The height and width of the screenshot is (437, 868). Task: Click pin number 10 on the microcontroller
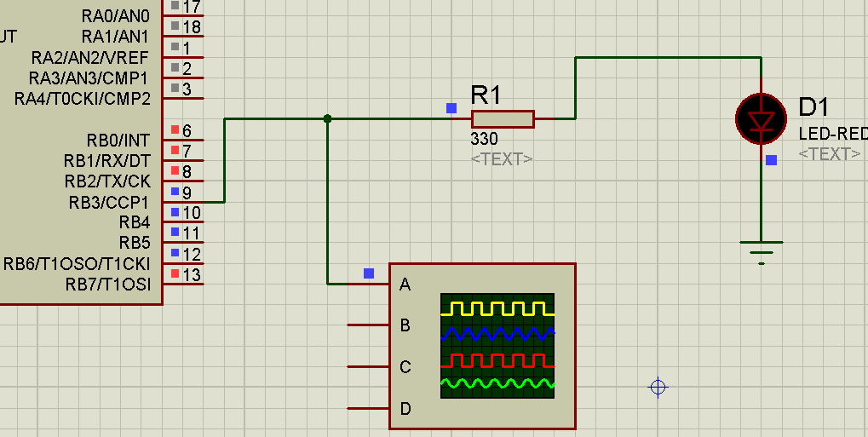pos(192,213)
